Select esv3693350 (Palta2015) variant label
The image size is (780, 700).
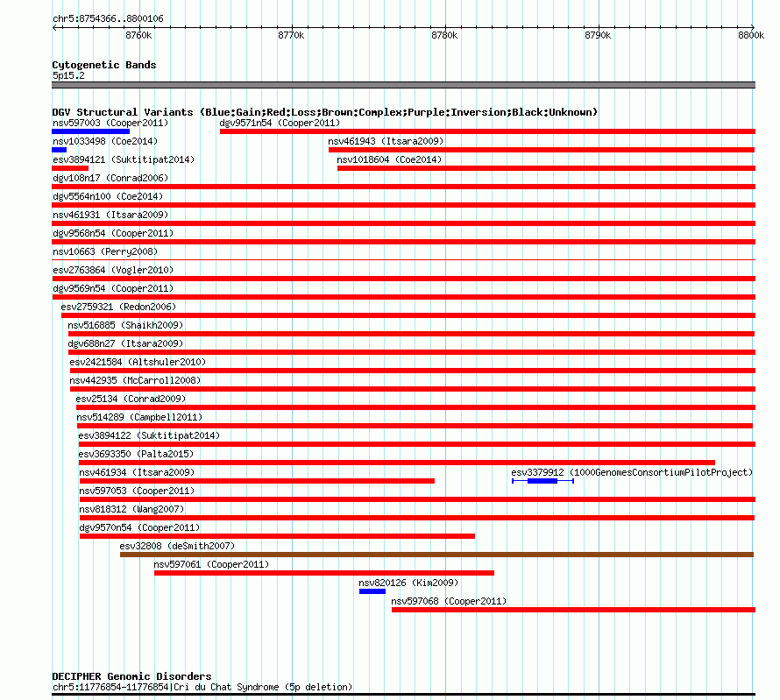point(136,454)
